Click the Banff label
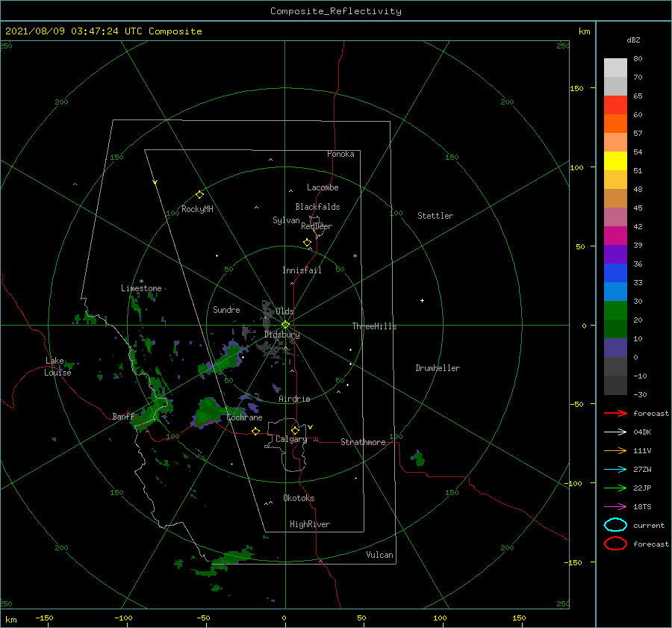Viewport: 672px width, 628px height. [x=123, y=417]
